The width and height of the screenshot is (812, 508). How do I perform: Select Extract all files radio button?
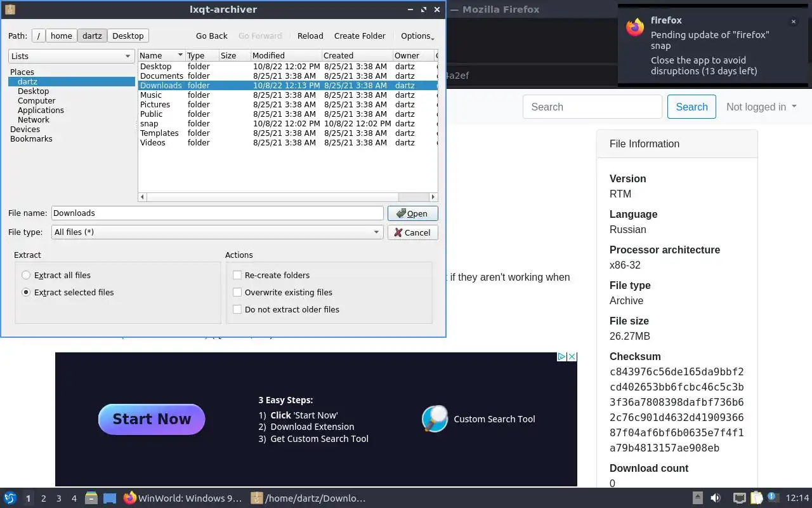pyautogui.click(x=26, y=275)
